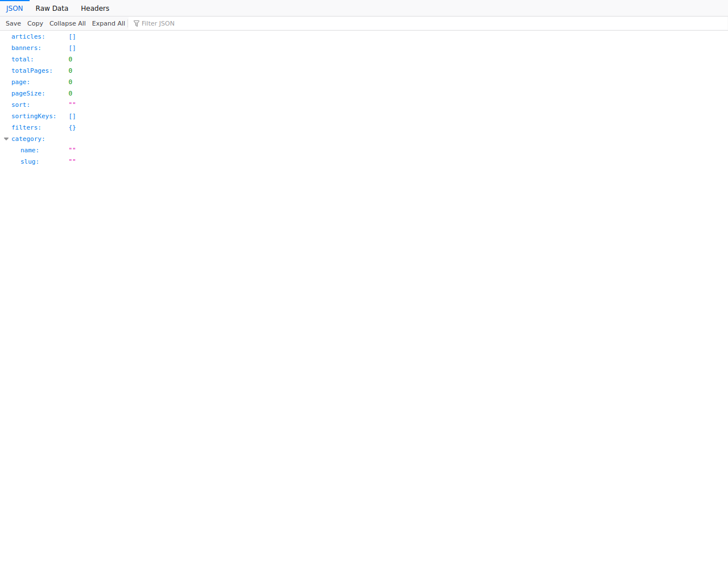Click Expand All
728x582 pixels.
point(109,23)
